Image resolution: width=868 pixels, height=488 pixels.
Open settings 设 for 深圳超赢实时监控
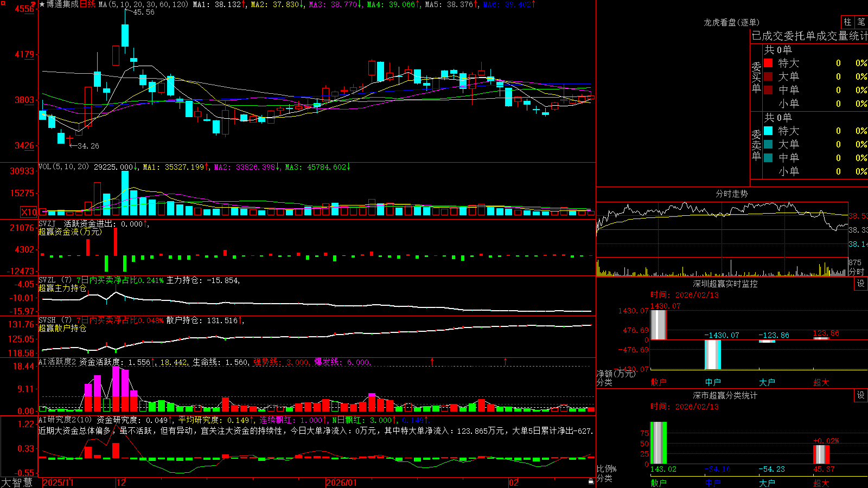point(861,284)
